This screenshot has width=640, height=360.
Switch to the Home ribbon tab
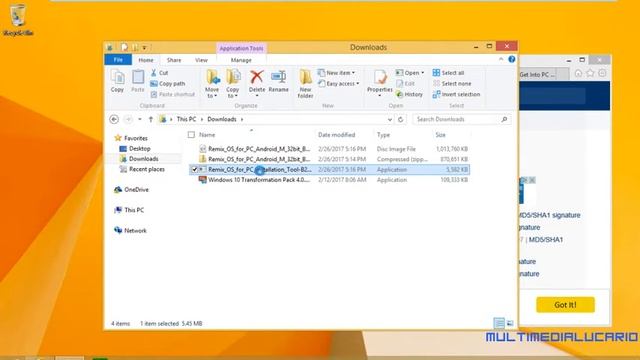coord(146,60)
